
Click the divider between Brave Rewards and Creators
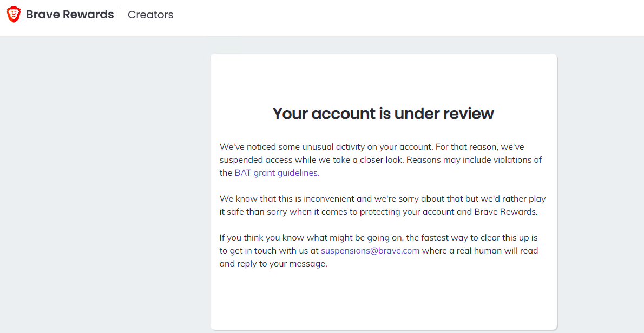point(121,15)
